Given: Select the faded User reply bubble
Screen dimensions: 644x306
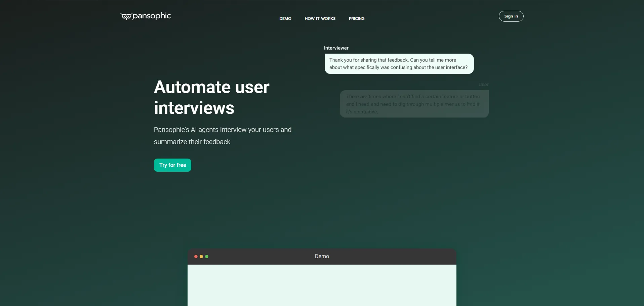Looking at the screenshot, I should pyautogui.click(x=414, y=104).
